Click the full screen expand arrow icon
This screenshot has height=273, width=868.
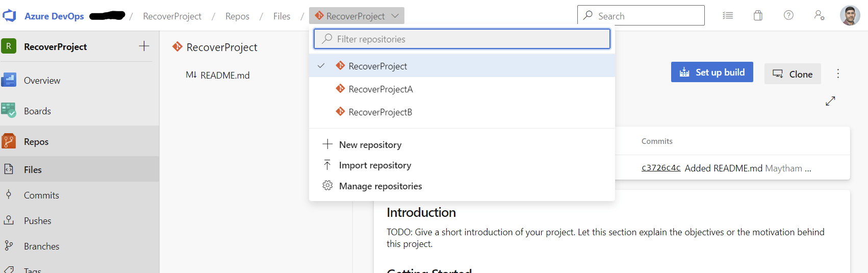coord(830,101)
